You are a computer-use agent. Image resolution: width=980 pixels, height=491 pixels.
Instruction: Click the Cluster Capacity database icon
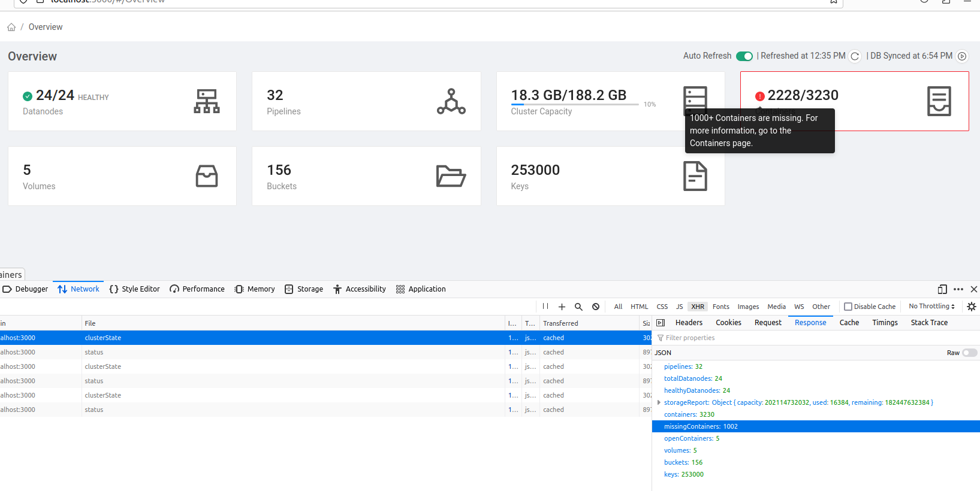point(695,101)
